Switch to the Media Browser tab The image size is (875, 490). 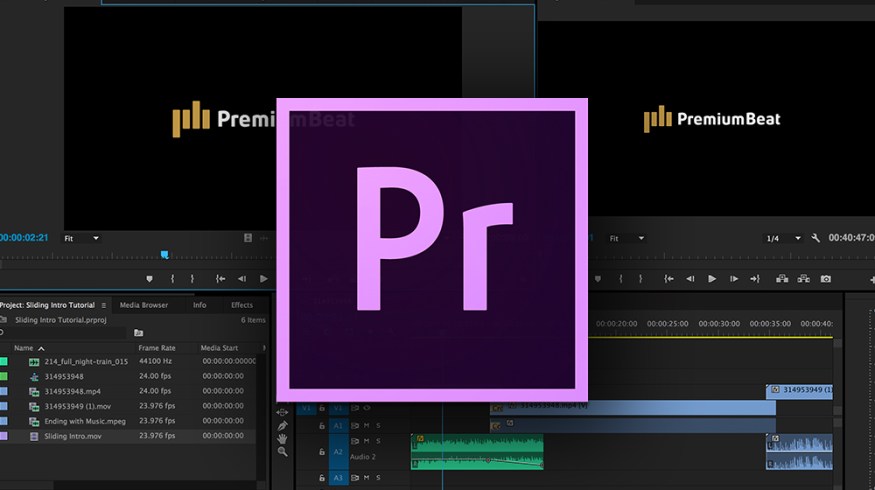[144, 305]
